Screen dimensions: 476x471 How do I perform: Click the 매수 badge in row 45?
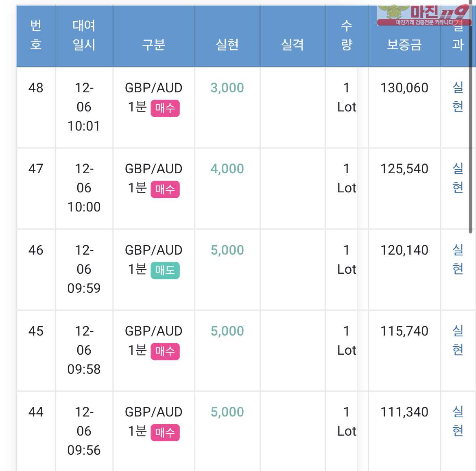[x=165, y=351]
